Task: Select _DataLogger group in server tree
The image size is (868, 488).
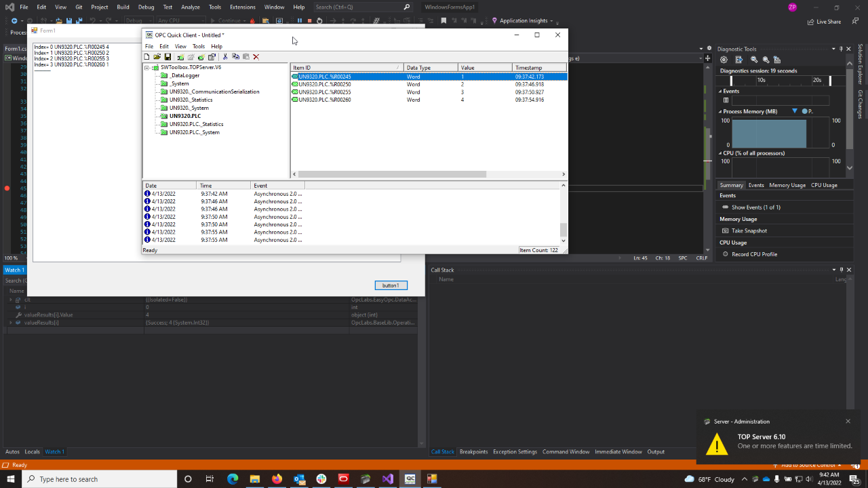Action: click(184, 75)
